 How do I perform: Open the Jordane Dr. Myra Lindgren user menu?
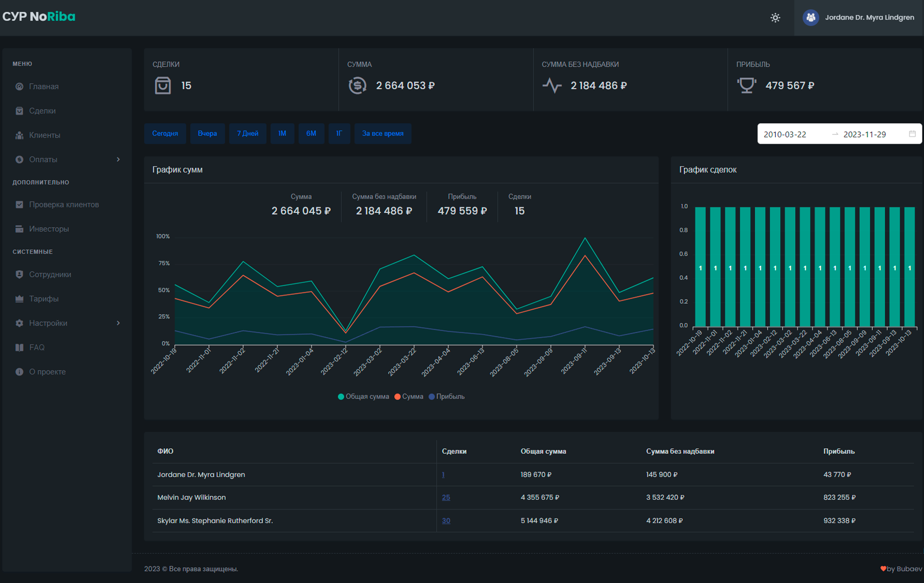[x=869, y=18]
